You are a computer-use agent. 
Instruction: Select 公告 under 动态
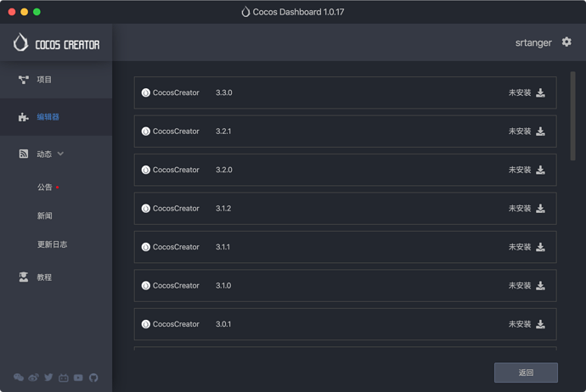[44, 188]
